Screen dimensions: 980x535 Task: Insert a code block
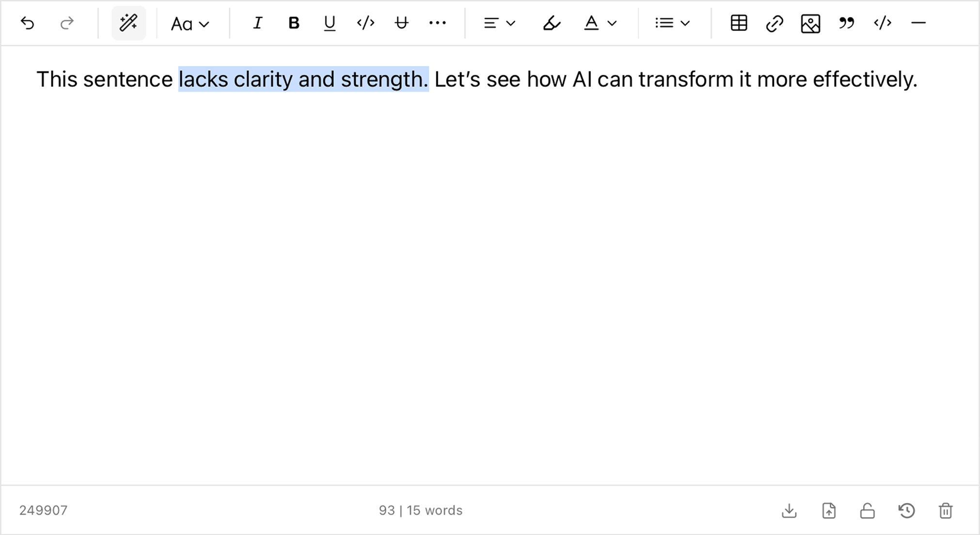882,23
